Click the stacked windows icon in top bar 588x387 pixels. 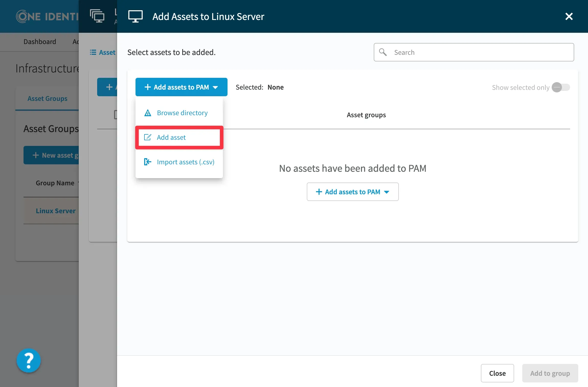click(x=97, y=16)
